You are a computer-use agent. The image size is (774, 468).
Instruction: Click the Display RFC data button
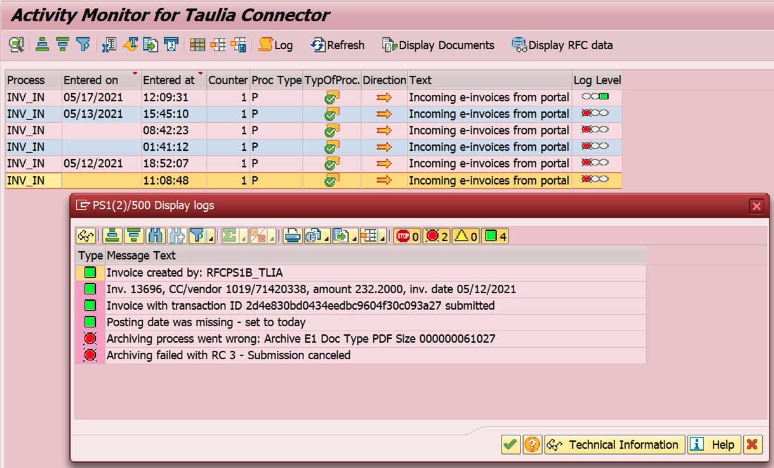click(562, 45)
